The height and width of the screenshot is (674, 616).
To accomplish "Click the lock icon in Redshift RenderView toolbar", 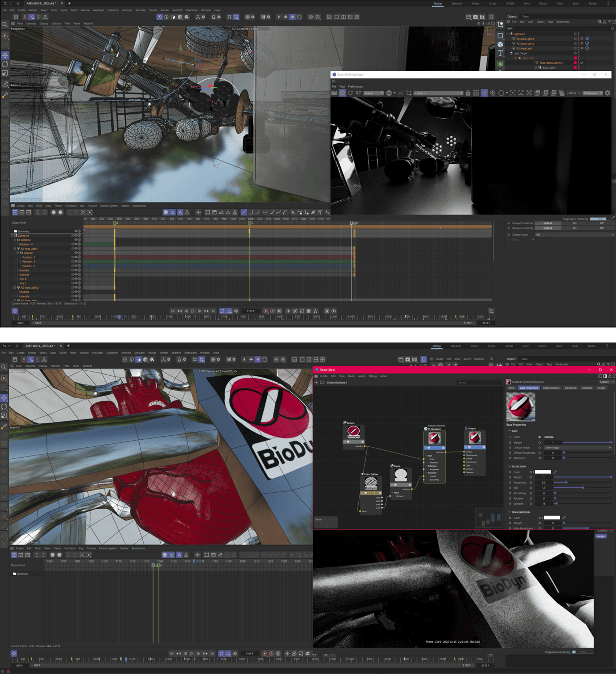I will 468,93.
